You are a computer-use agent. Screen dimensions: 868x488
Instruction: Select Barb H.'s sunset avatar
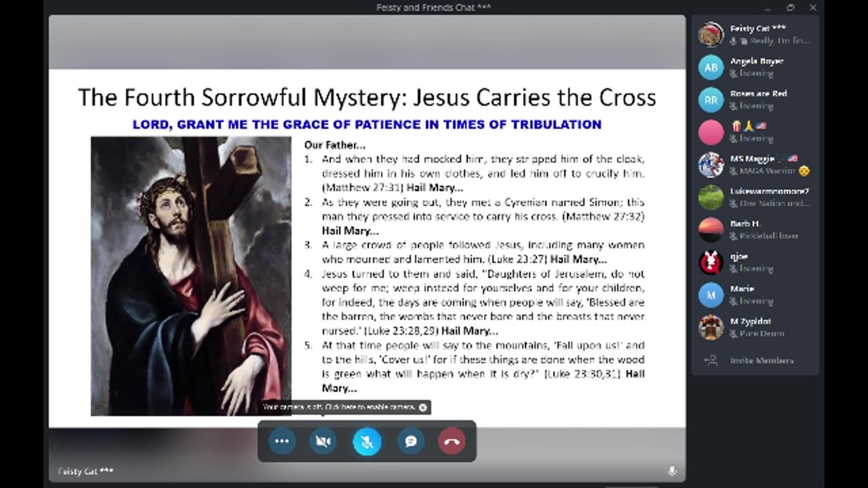711,230
